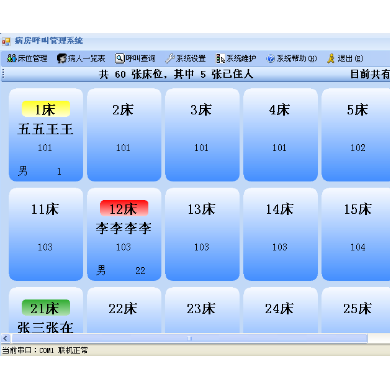Select the 4床 bed card

click(x=280, y=135)
